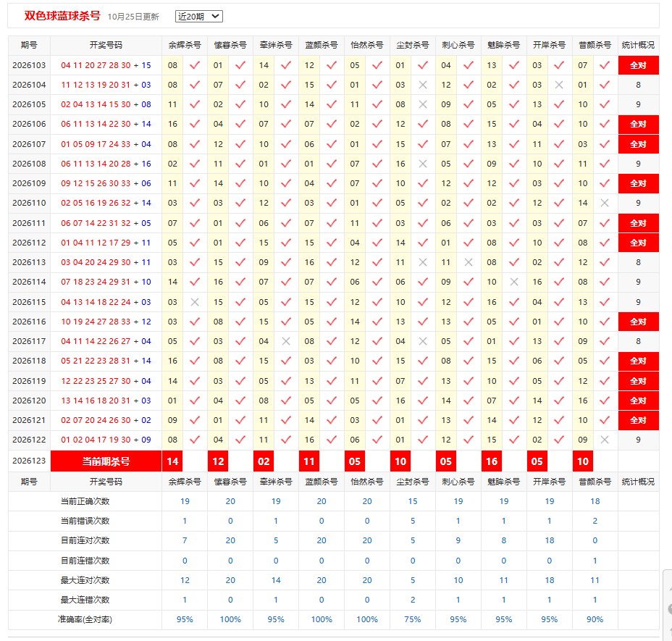Click the check mark for 牵绊杀号 in row 2026120

(286, 401)
